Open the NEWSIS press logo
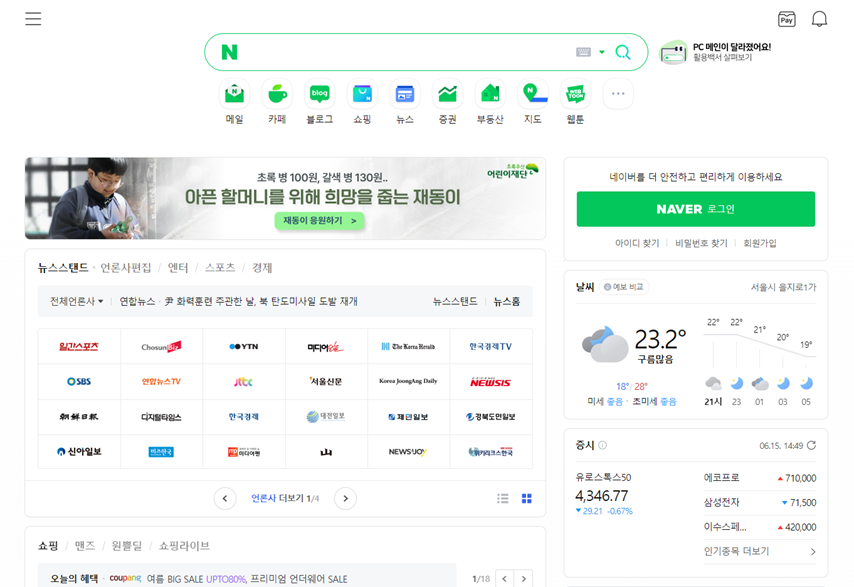 pos(491,382)
